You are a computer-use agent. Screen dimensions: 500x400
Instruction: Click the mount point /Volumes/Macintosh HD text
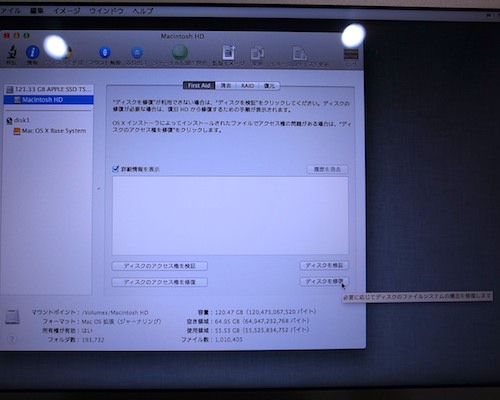tap(115, 313)
